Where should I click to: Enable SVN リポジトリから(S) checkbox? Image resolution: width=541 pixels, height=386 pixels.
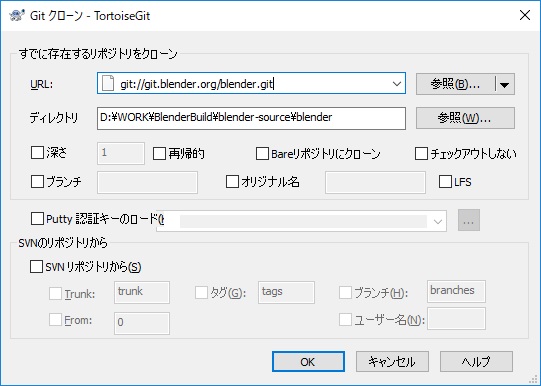(x=36, y=267)
